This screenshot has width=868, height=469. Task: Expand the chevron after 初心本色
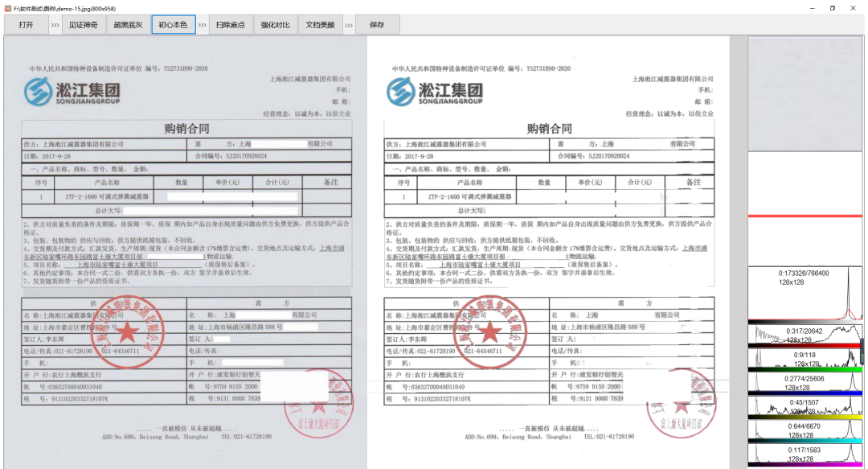201,24
